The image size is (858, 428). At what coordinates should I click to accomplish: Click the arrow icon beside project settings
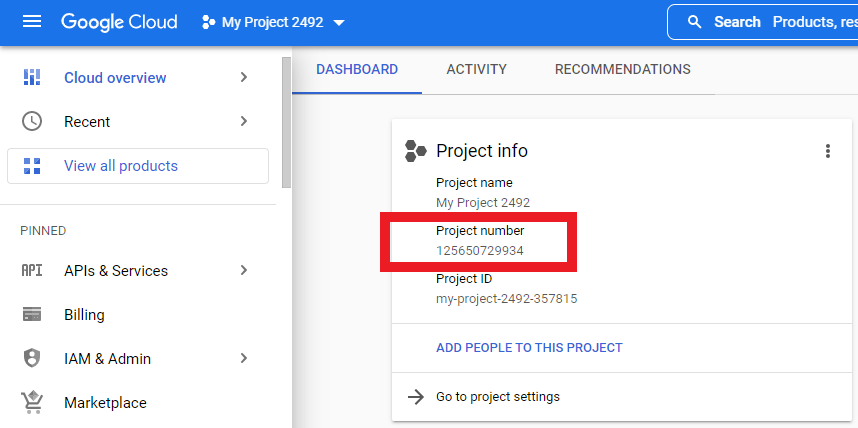416,397
